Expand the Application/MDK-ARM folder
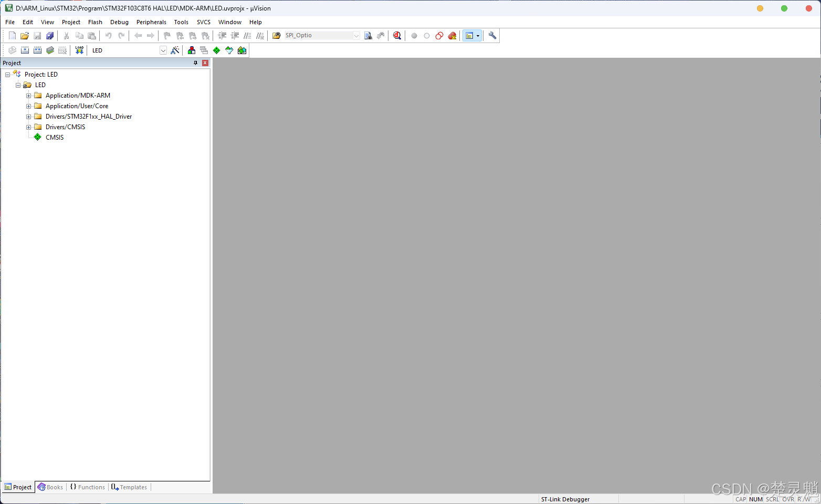The height and width of the screenshot is (504, 821). (29, 96)
